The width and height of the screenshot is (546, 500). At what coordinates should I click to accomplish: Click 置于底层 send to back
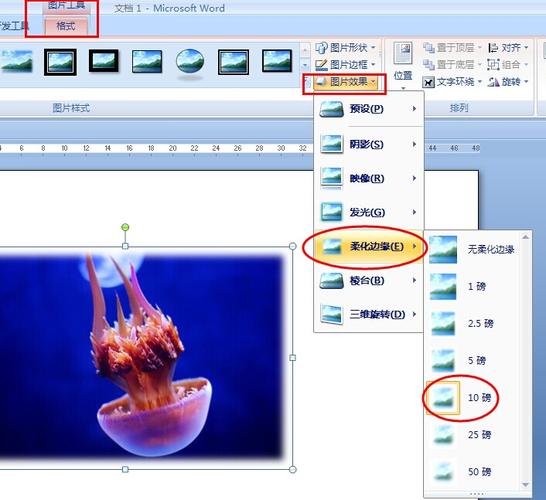tap(452, 65)
